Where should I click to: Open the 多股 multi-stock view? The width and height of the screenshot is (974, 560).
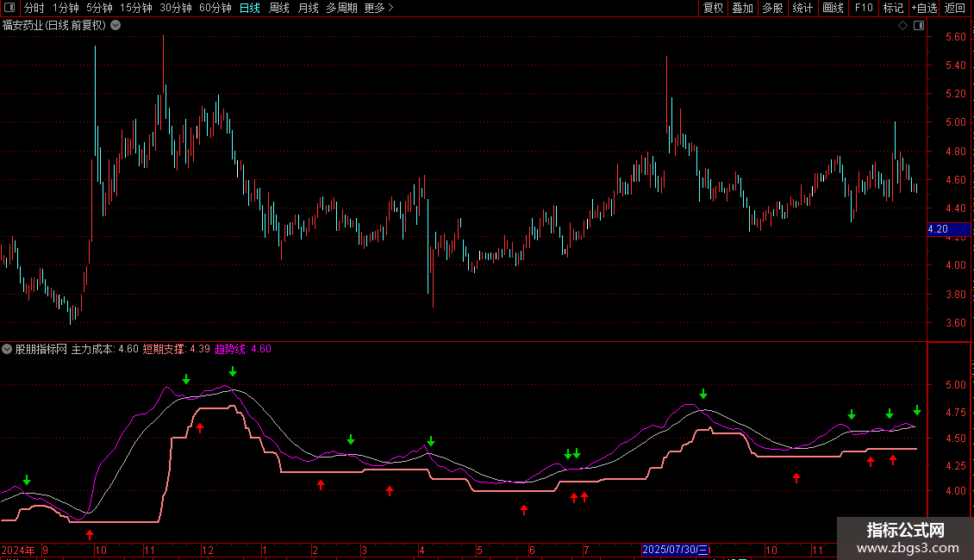tap(772, 8)
